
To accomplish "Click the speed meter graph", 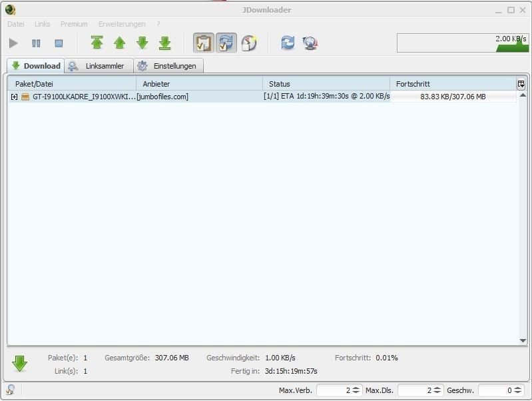I will [463, 43].
